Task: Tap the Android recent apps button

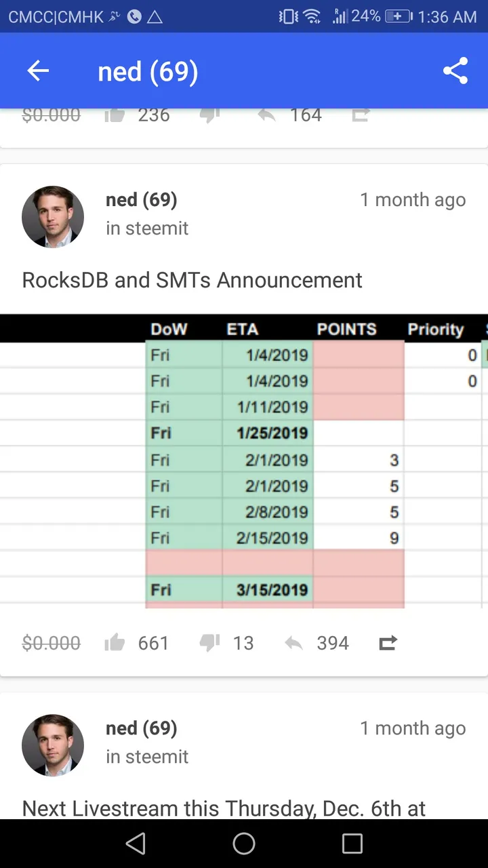Action: [x=352, y=844]
